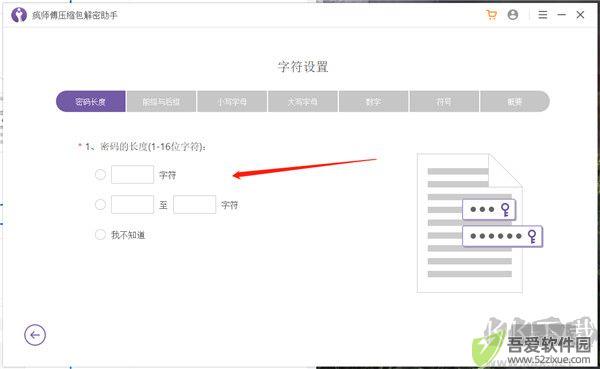600x369 pixels.
Task: Focus the minimum length range input field
Action: point(132,204)
